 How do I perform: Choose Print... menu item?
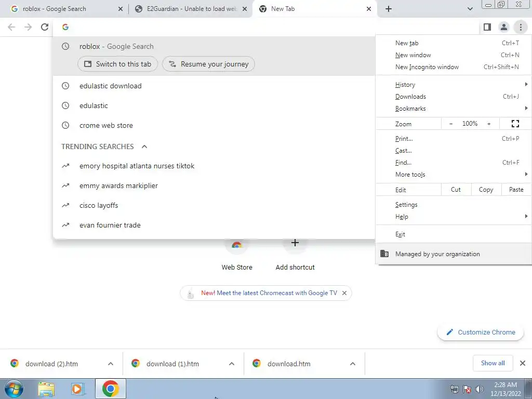(x=454, y=138)
